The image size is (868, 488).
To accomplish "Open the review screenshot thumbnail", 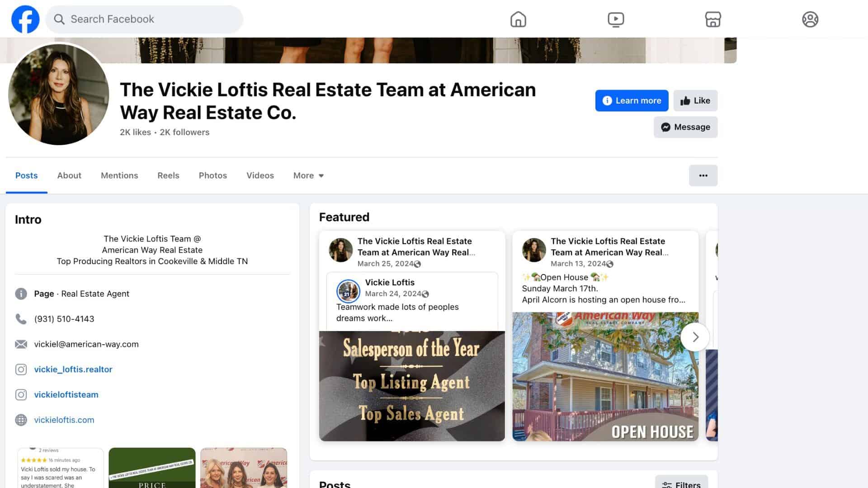I will click(61, 468).
